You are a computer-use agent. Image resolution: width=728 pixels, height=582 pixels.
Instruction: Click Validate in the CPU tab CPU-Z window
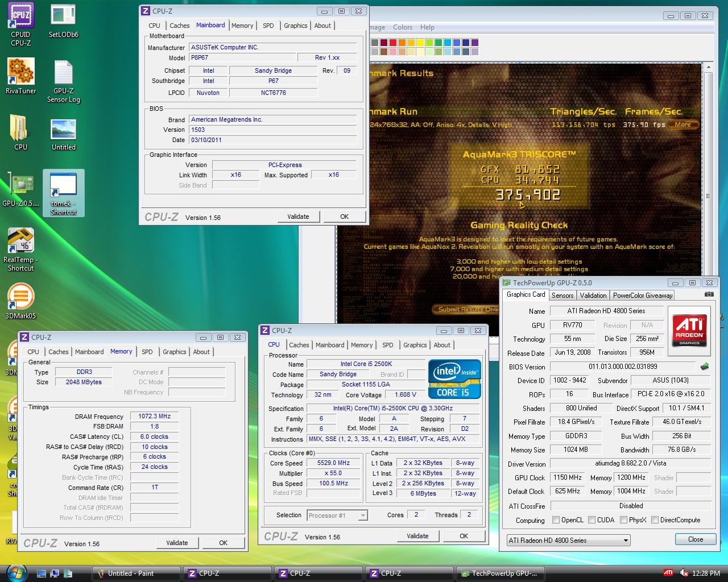pyautogui.click(x=417, y=536)
